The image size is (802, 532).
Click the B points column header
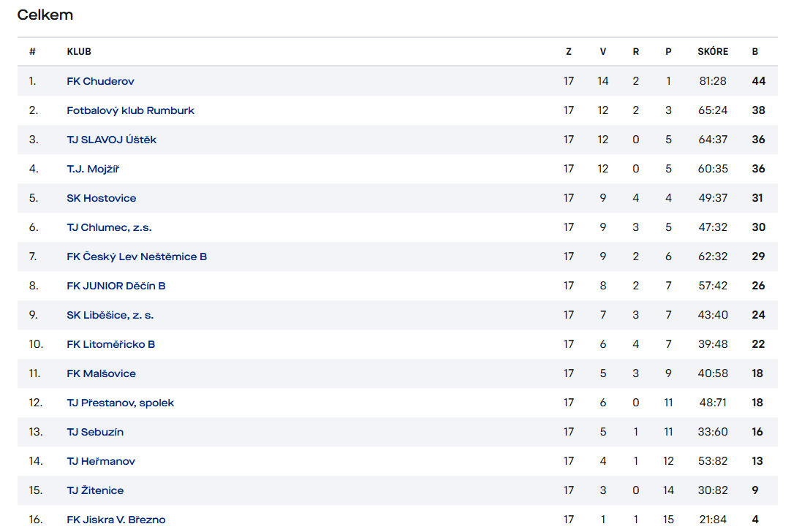[755, 52]
